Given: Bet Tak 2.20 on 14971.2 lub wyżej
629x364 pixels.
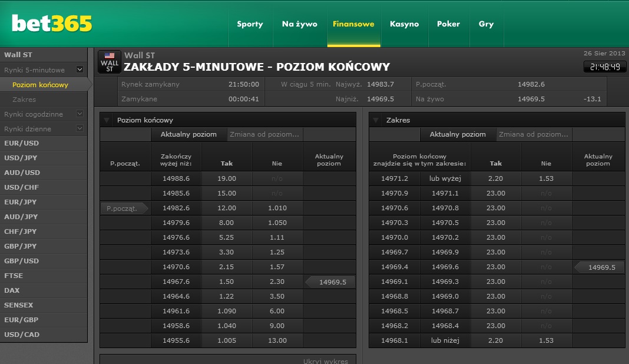Looking at the screenshot, I should 496,178.
